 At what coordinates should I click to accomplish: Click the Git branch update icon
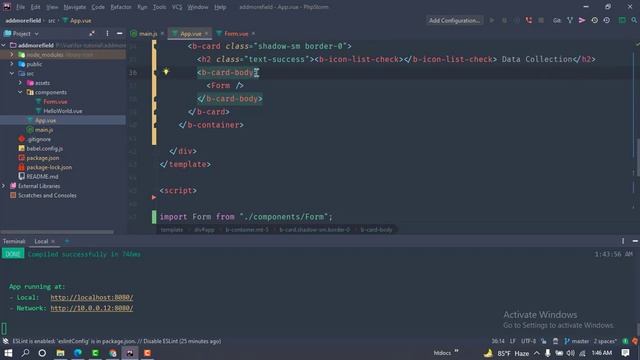[x=570, y=20]
